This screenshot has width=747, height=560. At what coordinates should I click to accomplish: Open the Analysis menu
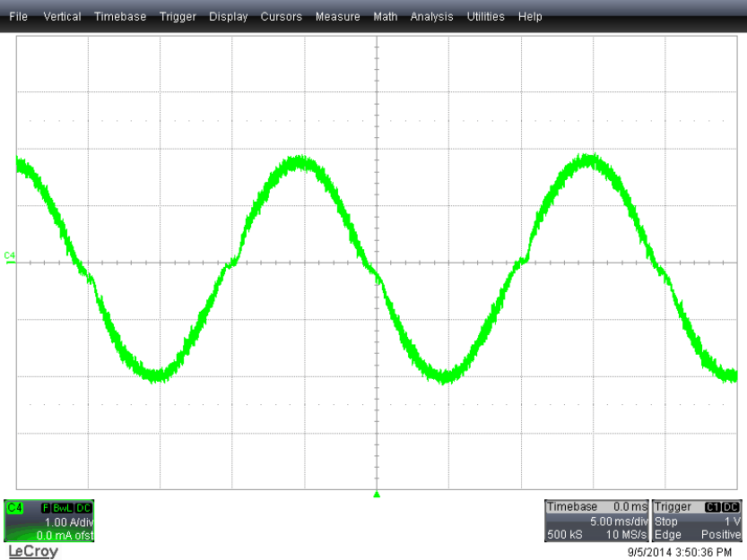tap(432, 17)
